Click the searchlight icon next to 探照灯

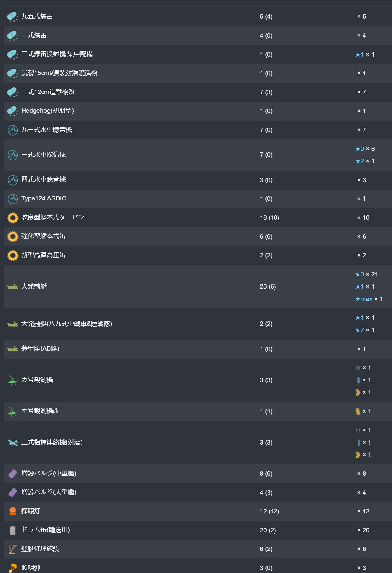[12, 511]
